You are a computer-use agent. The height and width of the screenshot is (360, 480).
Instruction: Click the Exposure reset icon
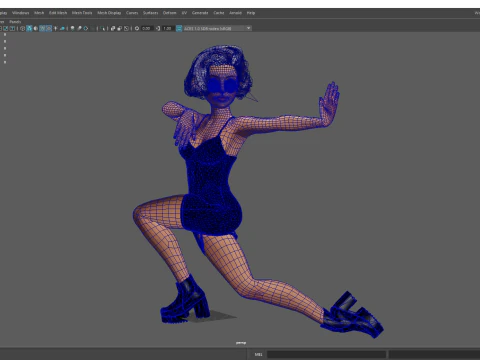pyautogui.click(x=137, y=28)
